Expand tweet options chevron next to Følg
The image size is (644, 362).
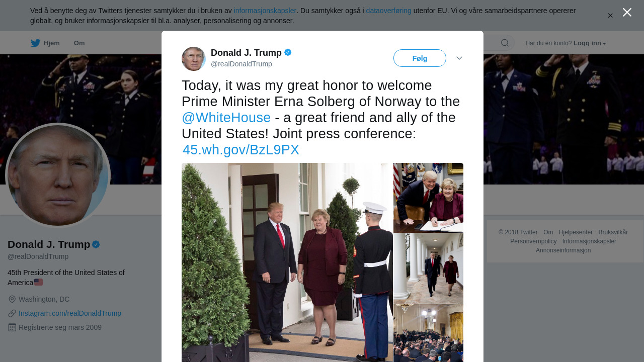(459, 58)
